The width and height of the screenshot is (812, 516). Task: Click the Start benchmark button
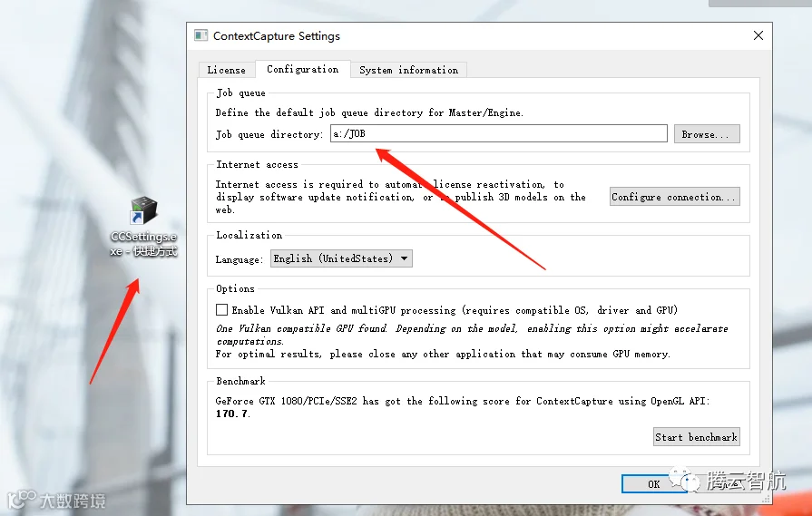(x=697, y=437)
